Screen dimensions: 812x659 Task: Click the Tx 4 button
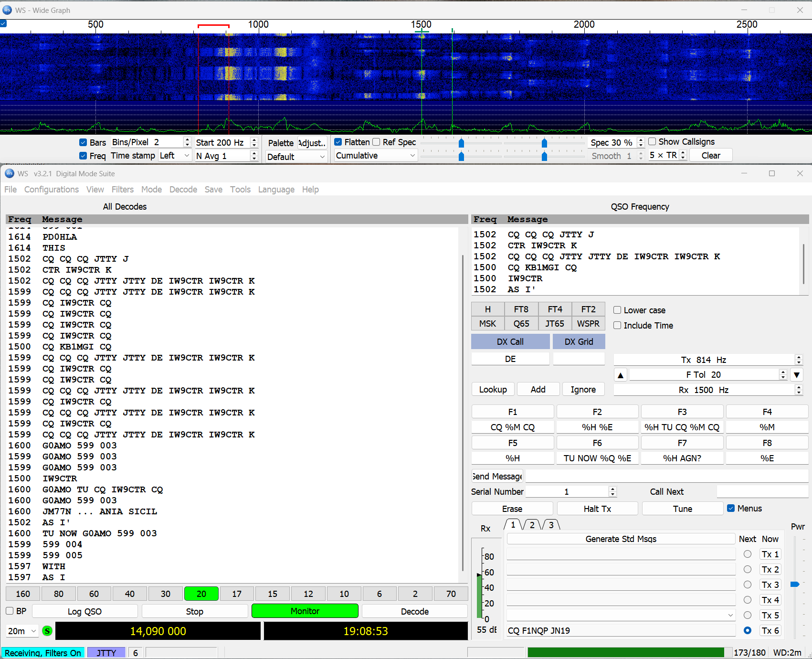click(x=770, y=600)
